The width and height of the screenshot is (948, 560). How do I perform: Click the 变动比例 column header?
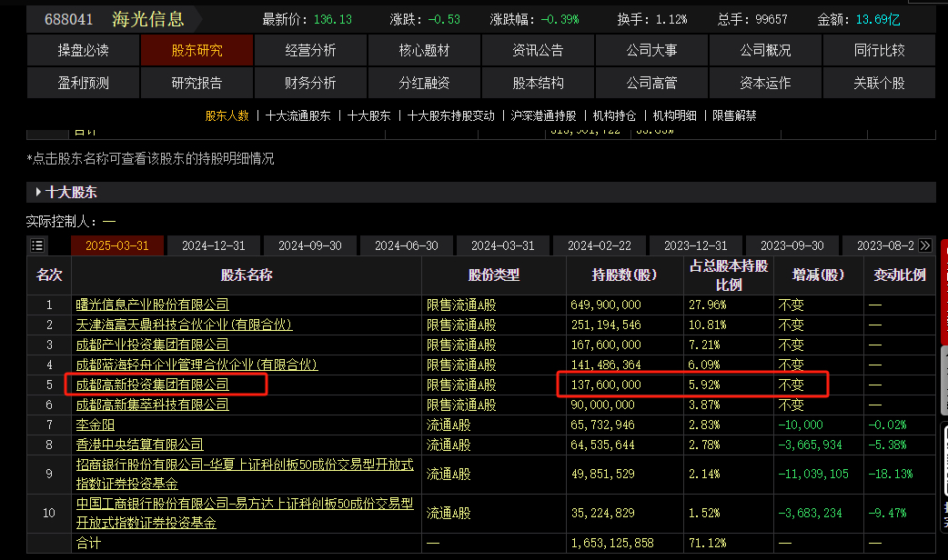click(900, 275)
